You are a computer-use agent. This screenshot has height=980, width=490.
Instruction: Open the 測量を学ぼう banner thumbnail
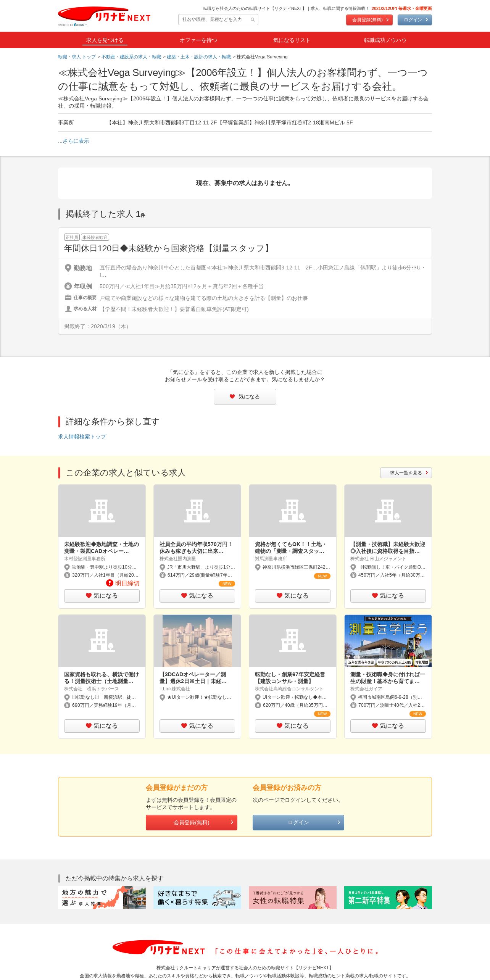pyautogui.click(x=388, y=641)
